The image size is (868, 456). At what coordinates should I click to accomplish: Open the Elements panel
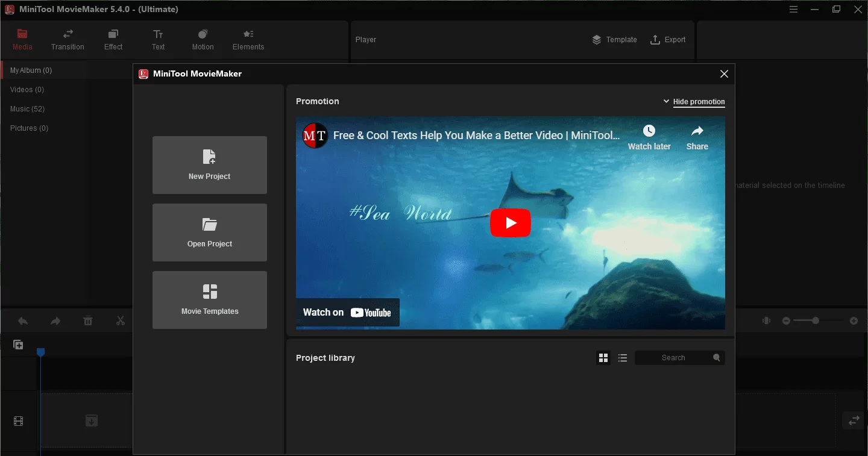pyautogui.click(x=248, y=39)
